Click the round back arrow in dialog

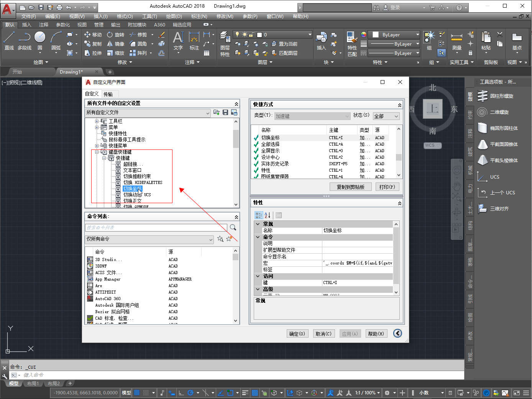[398, 333]
